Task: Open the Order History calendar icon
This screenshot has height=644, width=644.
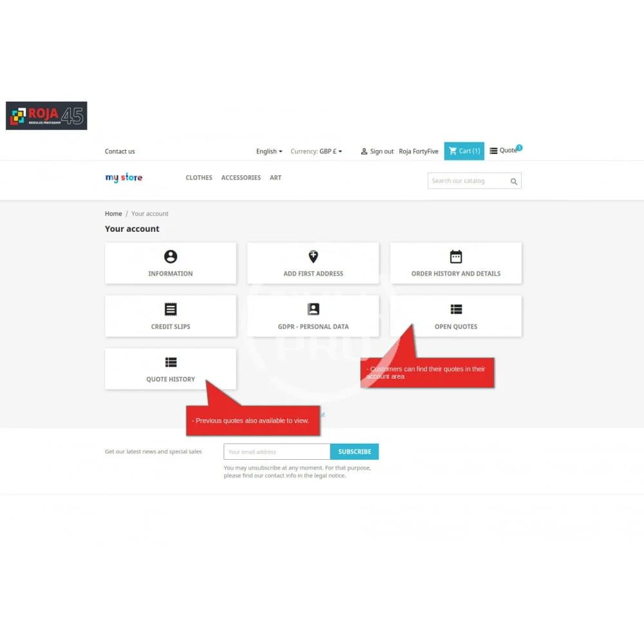Action: click(x=456, y=257)
